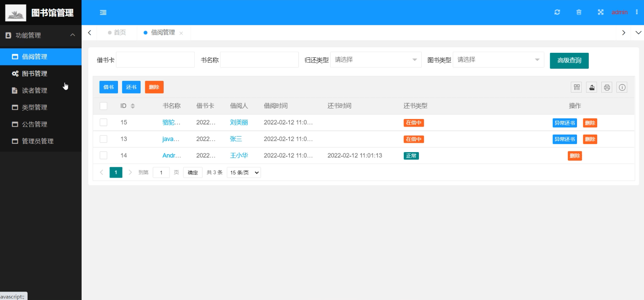Tick the select-all checkbox in table header

point(103,106)
